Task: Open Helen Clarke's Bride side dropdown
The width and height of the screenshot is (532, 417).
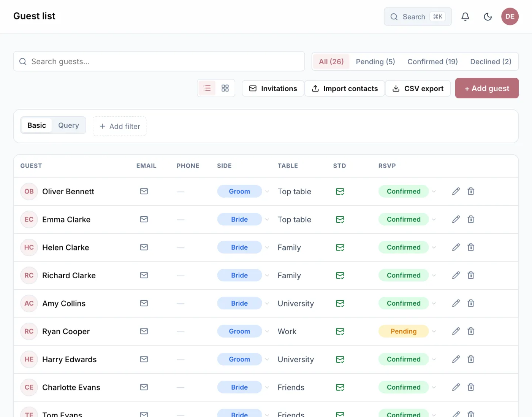Action: click(x=244, y=247)
